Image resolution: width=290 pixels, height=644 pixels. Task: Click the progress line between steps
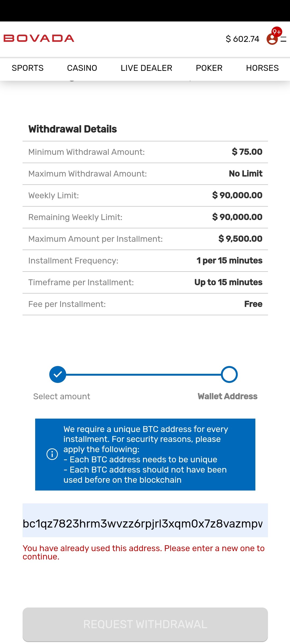144,375
